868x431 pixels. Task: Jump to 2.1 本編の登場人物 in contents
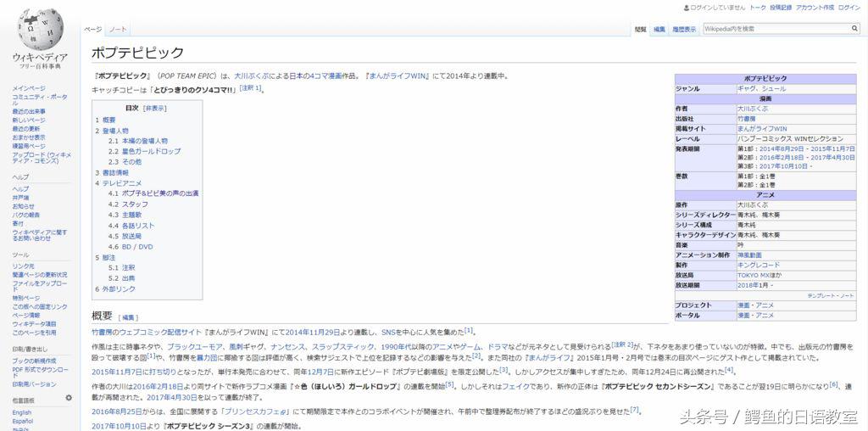click(x=138, y=142)
